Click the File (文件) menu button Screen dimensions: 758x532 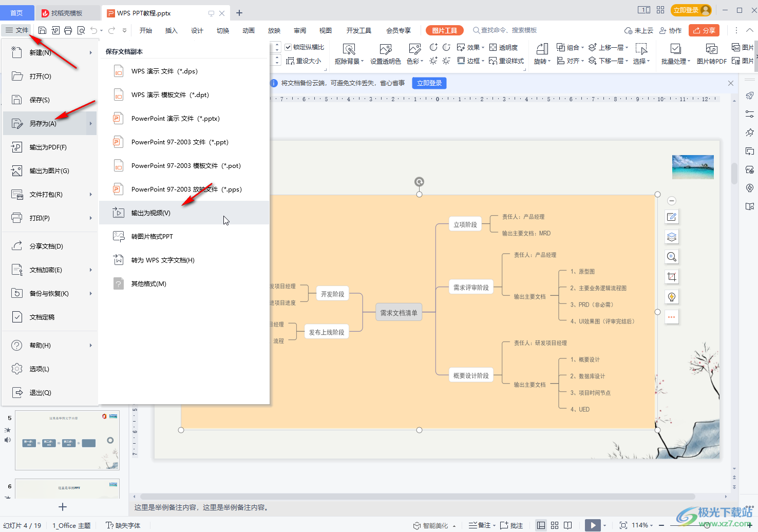(x=17, y=30)
